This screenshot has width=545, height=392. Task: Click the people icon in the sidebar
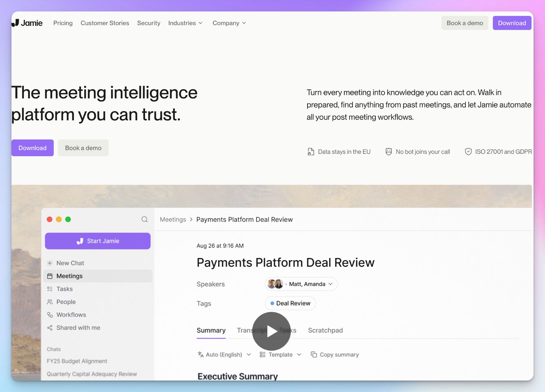[50, 302]
